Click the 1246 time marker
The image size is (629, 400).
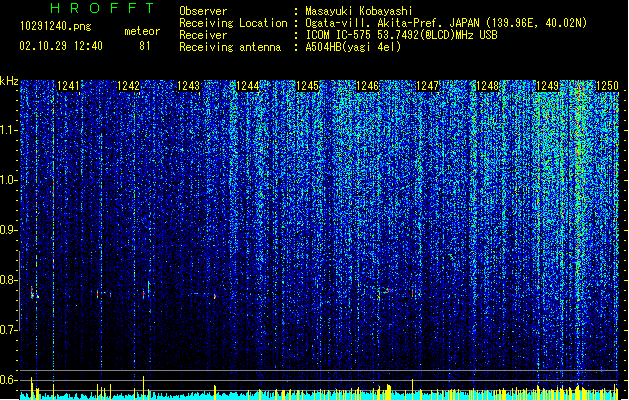point(367,86)
